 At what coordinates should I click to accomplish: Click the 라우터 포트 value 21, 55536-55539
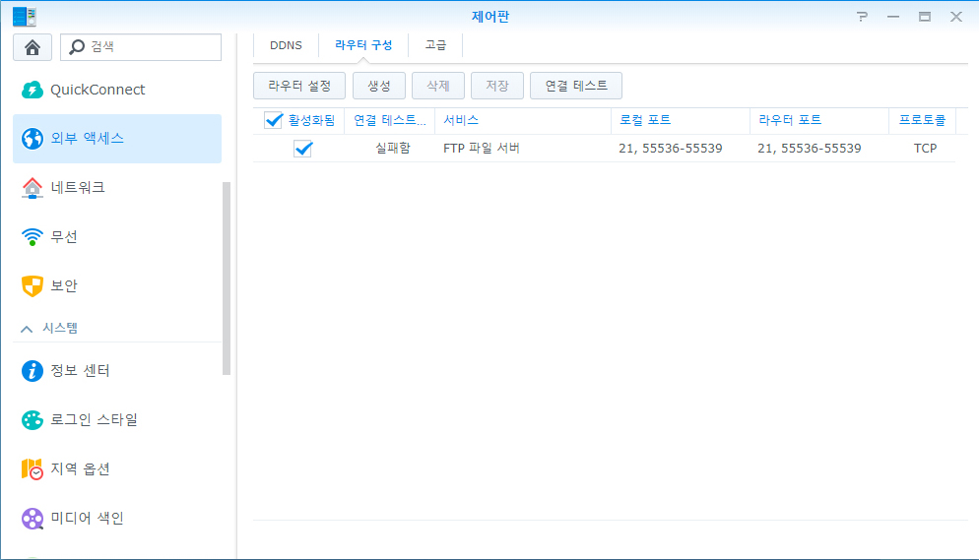(x=810, y=149)
